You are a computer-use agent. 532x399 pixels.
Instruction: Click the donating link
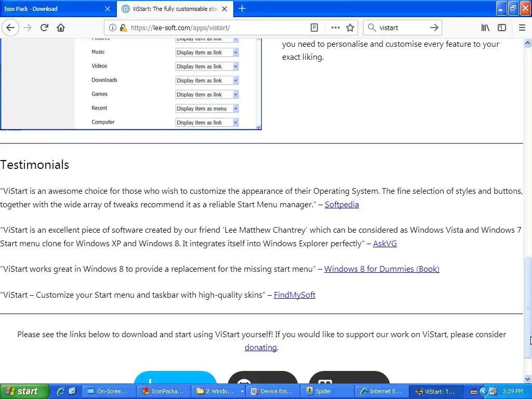pyautogui.click(x=261, y=348)
